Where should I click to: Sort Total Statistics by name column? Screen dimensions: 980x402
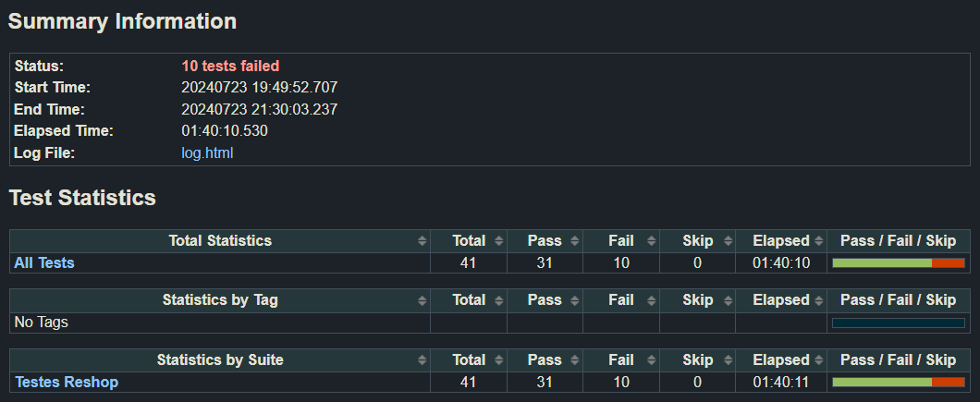(x=220, y=241)
